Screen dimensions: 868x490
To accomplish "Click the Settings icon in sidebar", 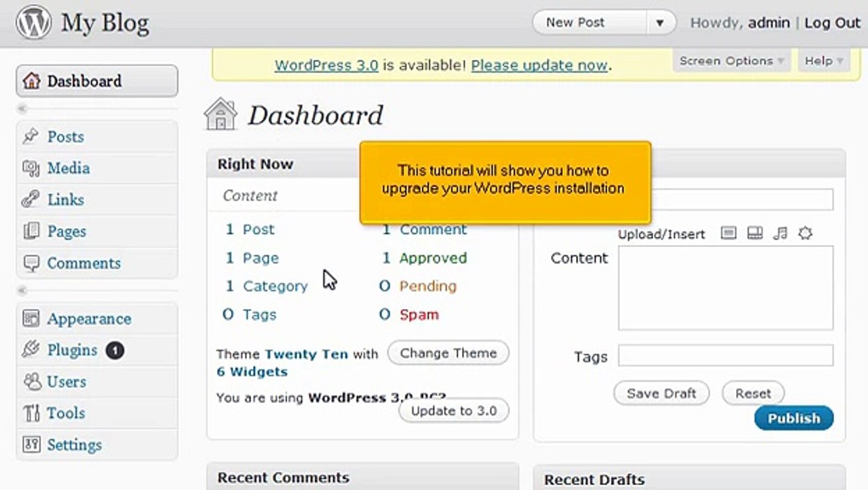I will tap(31, 445).
